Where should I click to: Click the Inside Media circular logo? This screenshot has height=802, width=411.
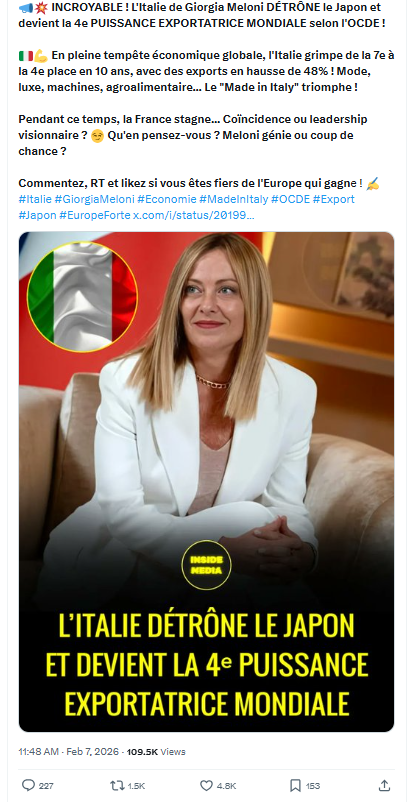pyautogui.click(x=207, y=565)
